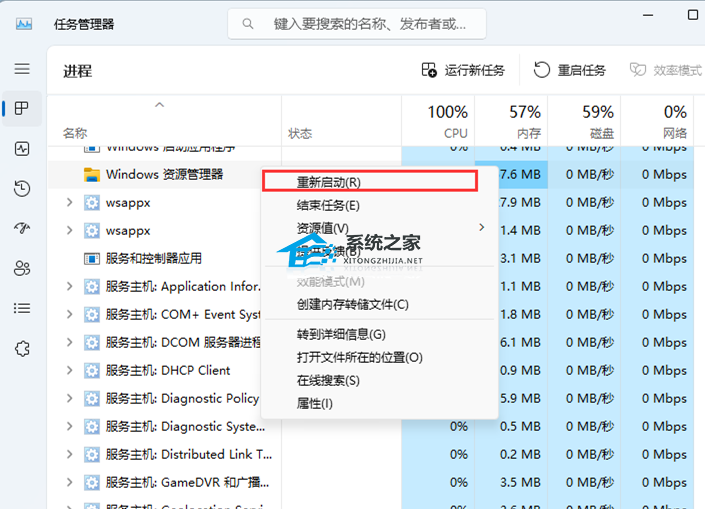Sort by 状态 column header

pyautogui.click(x=341, y=121)
